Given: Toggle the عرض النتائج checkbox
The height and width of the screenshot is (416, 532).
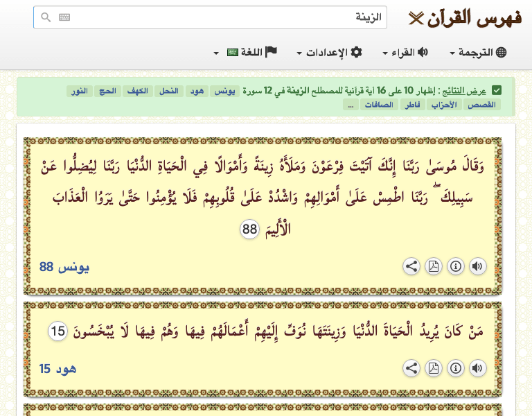Looking at the screenshot, I should (x=497, y=91).
